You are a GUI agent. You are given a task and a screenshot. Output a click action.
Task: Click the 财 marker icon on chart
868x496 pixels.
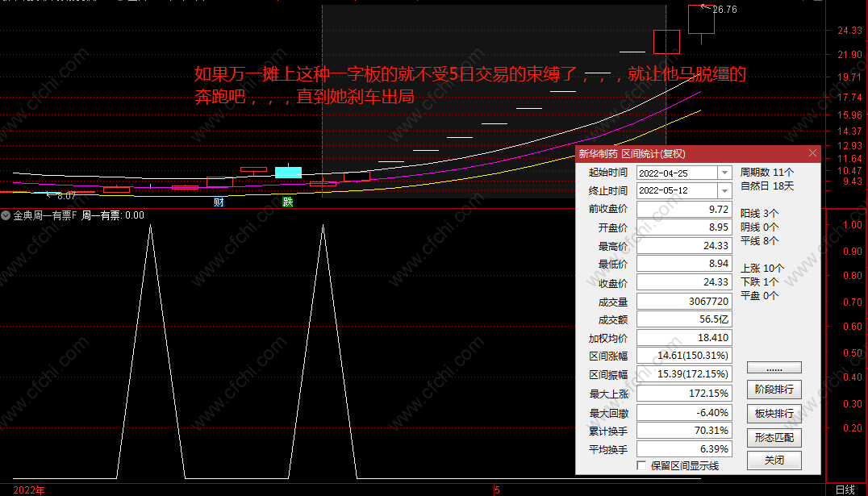click(219, 202)
